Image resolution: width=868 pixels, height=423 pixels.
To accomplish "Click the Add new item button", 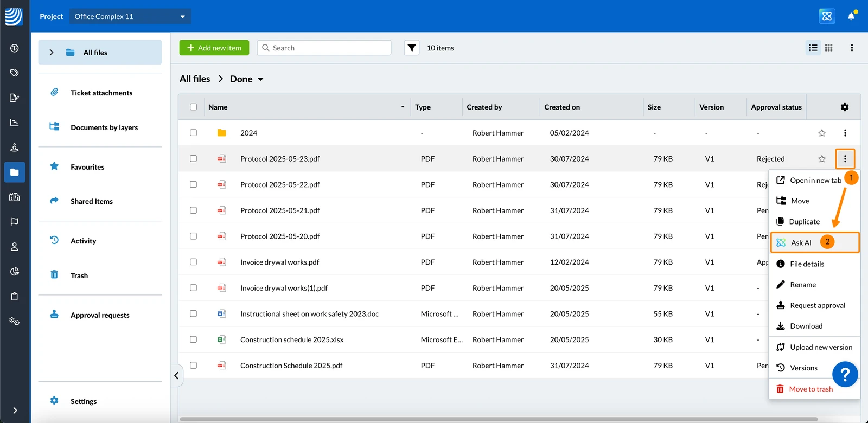I will tap(214, 48).
